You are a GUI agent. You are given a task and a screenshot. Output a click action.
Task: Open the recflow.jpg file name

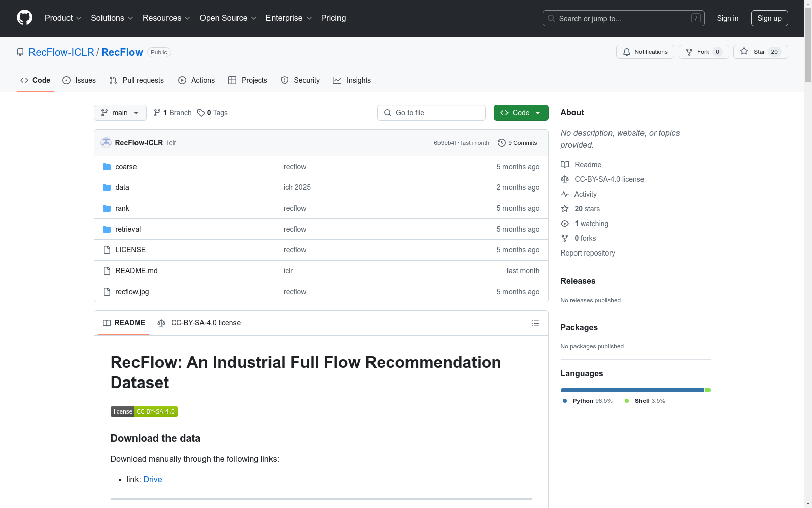pos(132,292)
